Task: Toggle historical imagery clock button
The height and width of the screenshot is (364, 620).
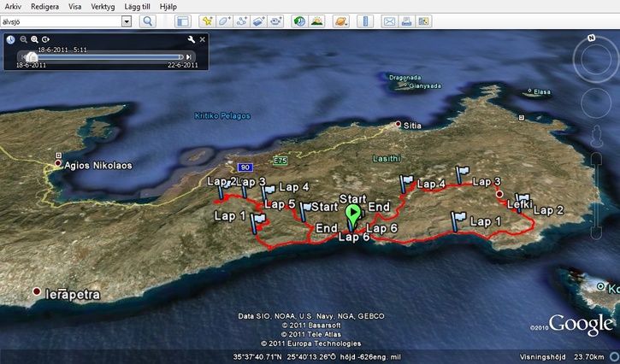Action: [x=299, y=21]
